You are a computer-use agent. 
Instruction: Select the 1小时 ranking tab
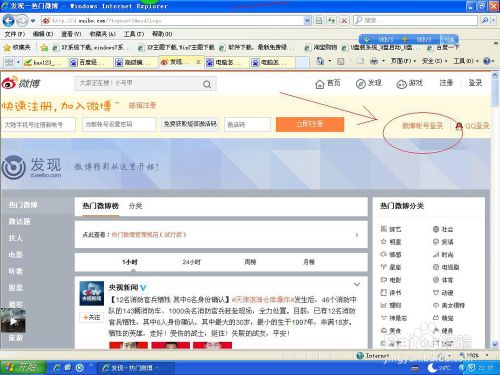130,262
